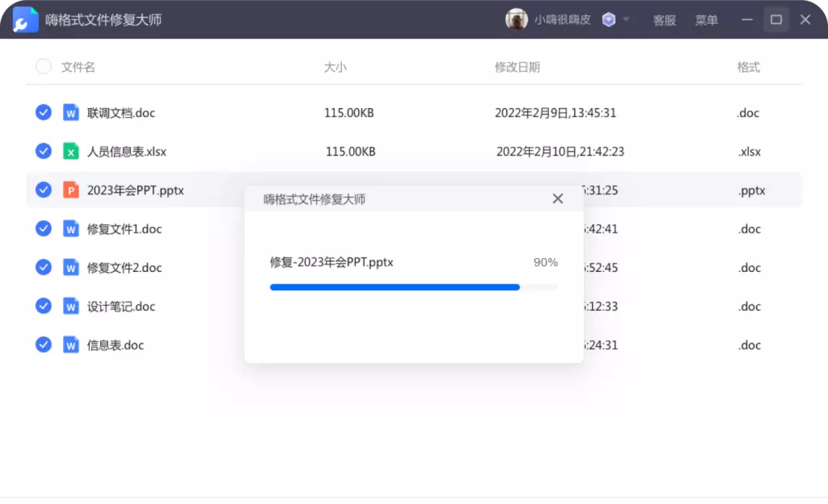The width and height of the screenshot is (828, 504).
Task: Click the PowerPoint icon of 2023年会PPT.pptx
Action: click(71, 189)
